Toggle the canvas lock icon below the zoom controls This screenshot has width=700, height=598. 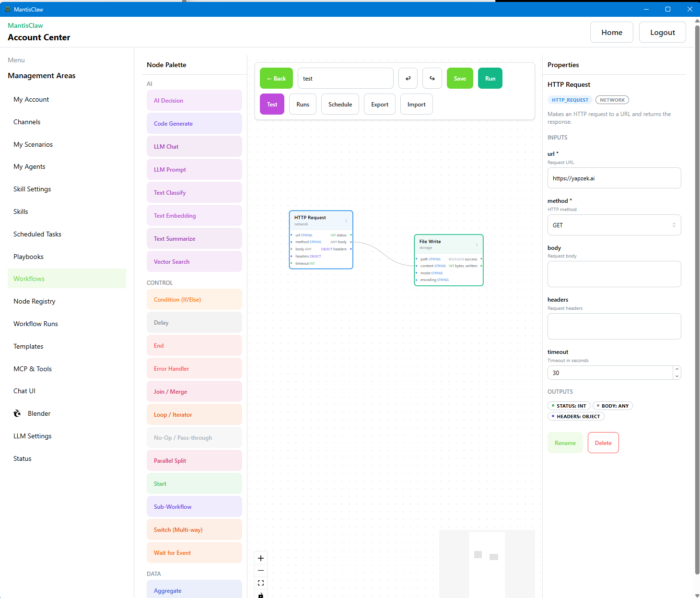[x=261, y=595]
